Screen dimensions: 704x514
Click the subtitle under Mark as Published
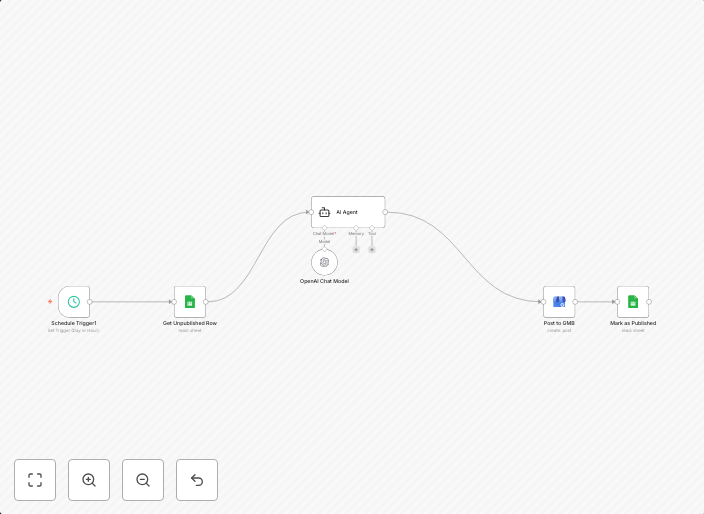point(633,331)
